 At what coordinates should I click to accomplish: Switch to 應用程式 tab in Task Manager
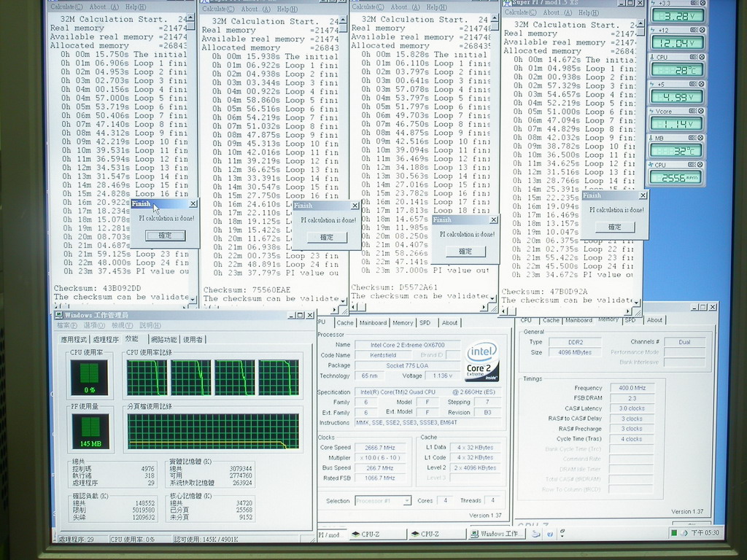coord(74,340)
